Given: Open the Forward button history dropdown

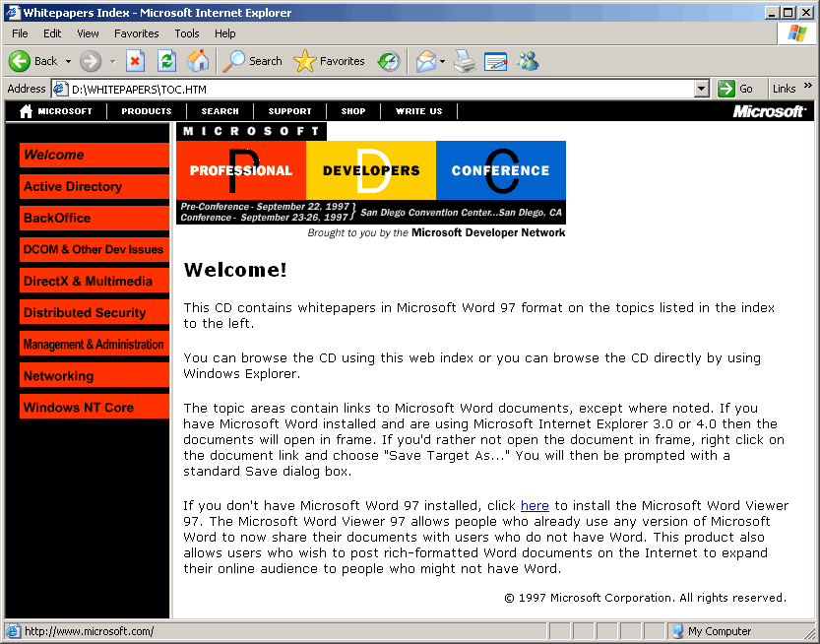Looking at the screenshot, I should point(112,62).
